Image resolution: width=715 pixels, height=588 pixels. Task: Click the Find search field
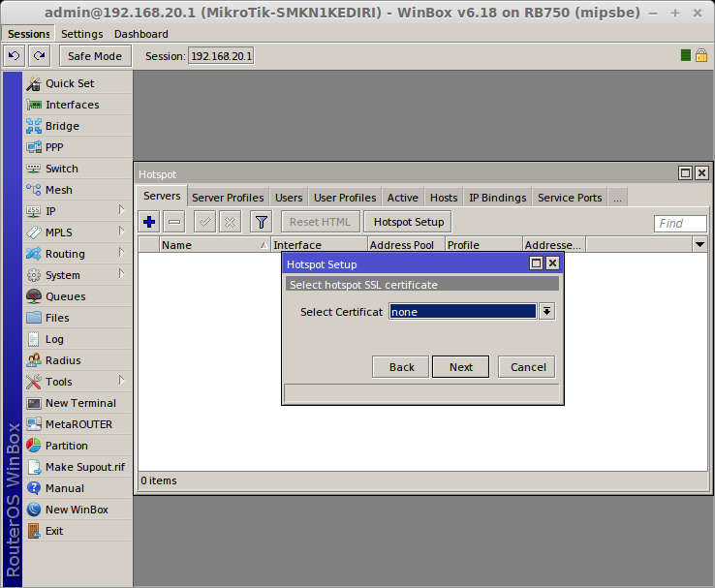click(x=680, y=224)
